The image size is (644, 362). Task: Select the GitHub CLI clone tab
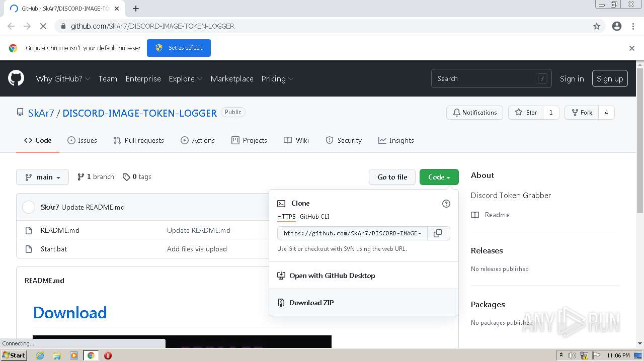click(314, 217)
